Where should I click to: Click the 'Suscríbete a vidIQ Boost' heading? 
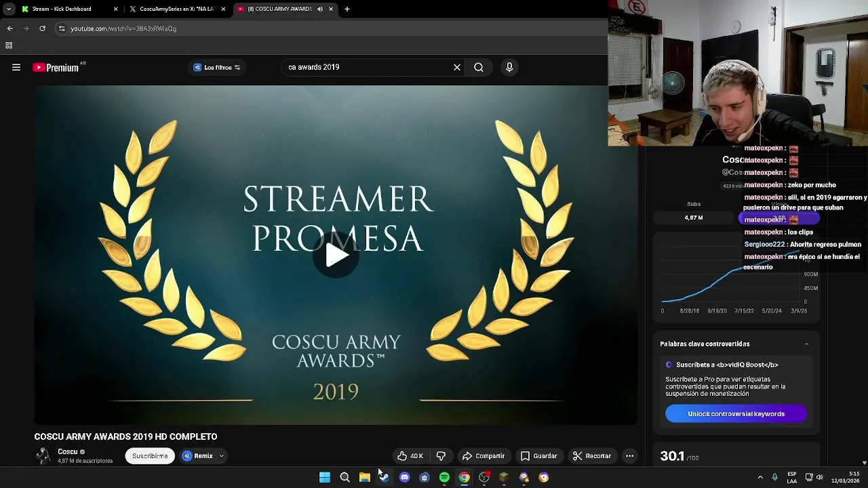coord(726,365)
